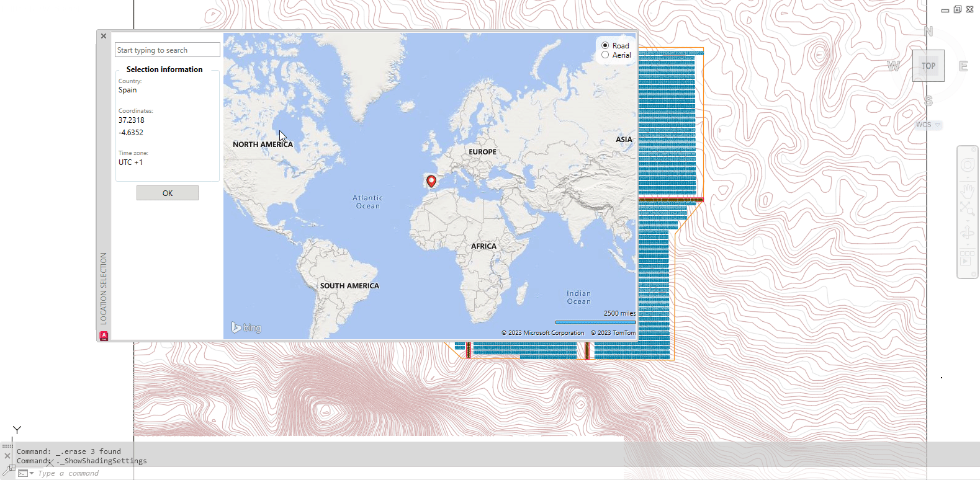Click the West compass direction on ViewCube

pyautogui.click(x=893, y=66)
